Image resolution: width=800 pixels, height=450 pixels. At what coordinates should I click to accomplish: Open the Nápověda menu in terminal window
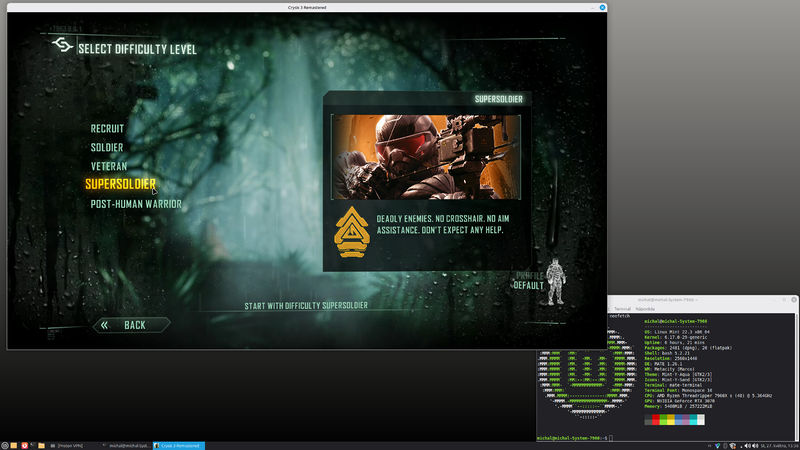pyautogui.click(x=645, y=309)
